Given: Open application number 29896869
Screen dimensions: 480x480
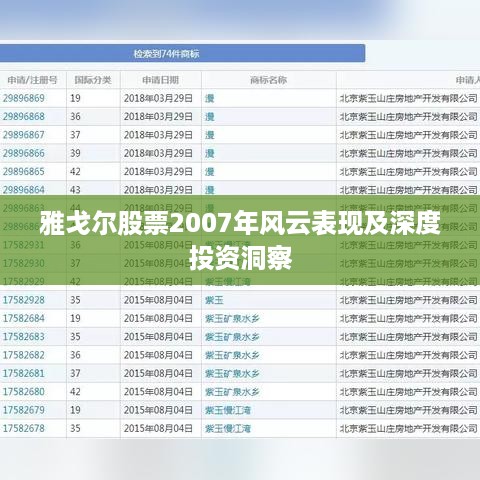Looking at the screenshot, I should pos(24,98).
